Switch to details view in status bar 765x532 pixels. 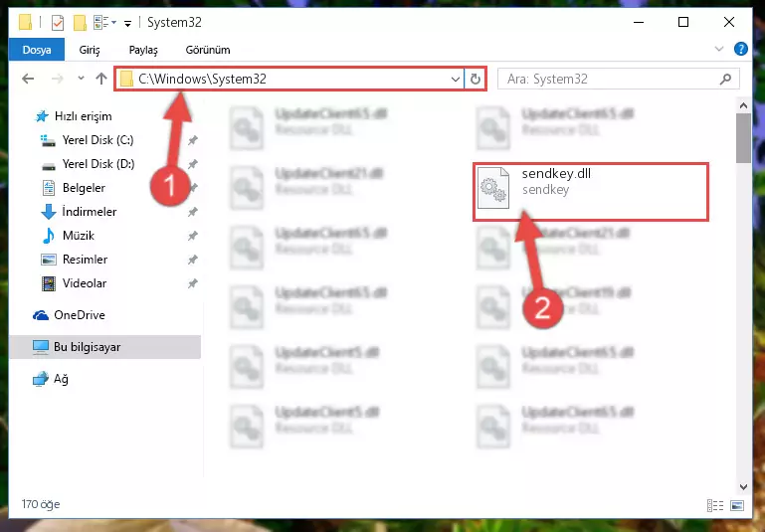pos(714,506)
